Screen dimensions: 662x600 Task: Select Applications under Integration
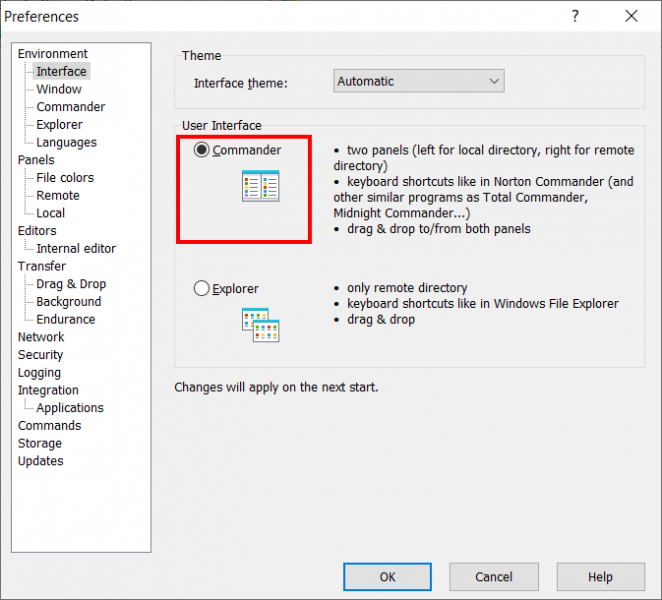click(x=70, y=408)
